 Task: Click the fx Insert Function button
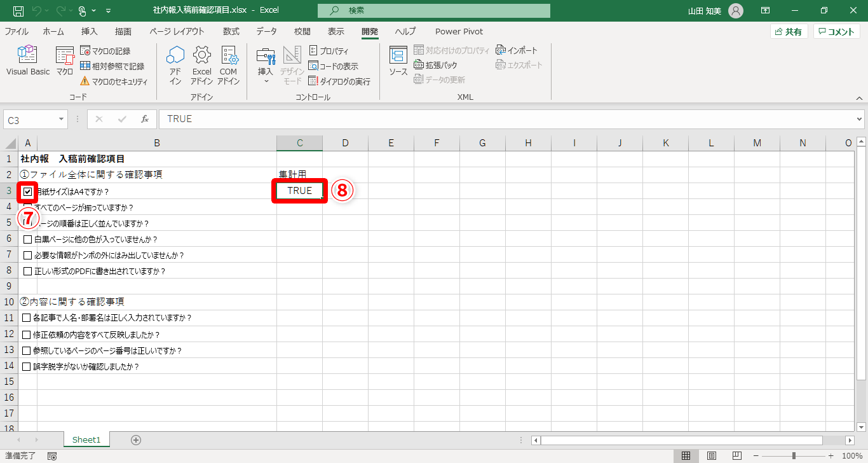point(145,119)
